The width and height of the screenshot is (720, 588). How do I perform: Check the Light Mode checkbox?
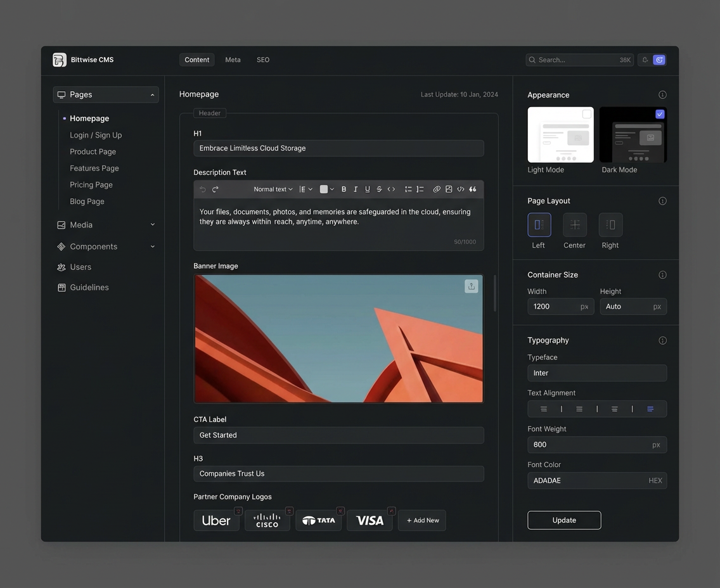(x=587, y=114)
